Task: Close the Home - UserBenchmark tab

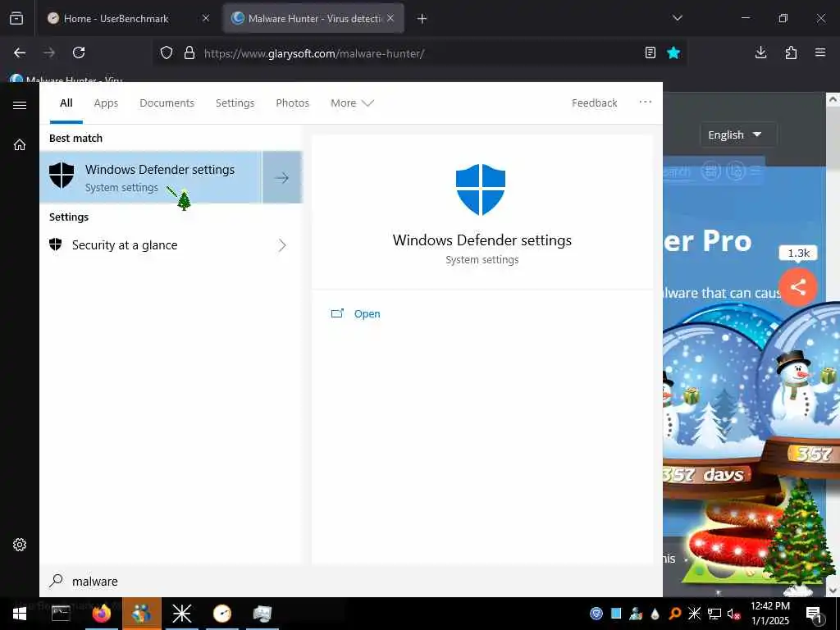Action: (206, 18)
